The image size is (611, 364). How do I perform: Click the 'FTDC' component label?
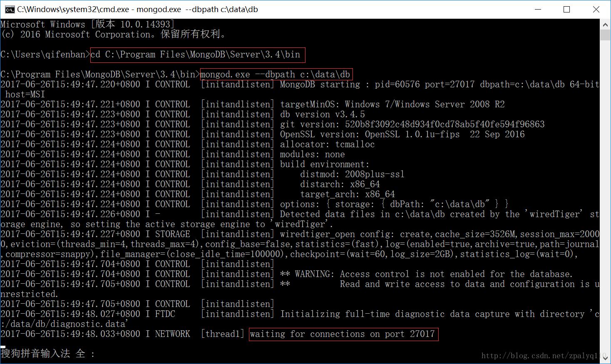click(165, 314)
